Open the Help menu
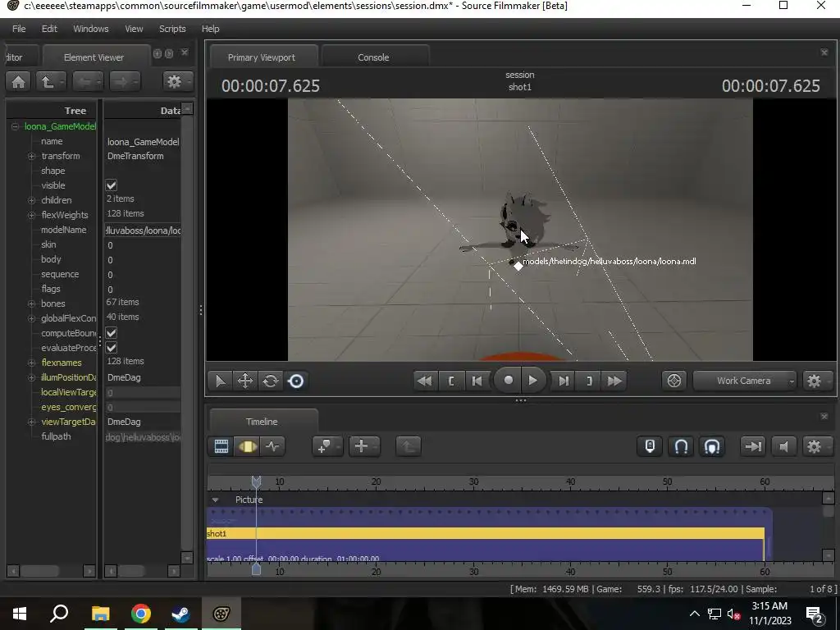The height and width of the screenshot is (630, 840). pos(211,29)
